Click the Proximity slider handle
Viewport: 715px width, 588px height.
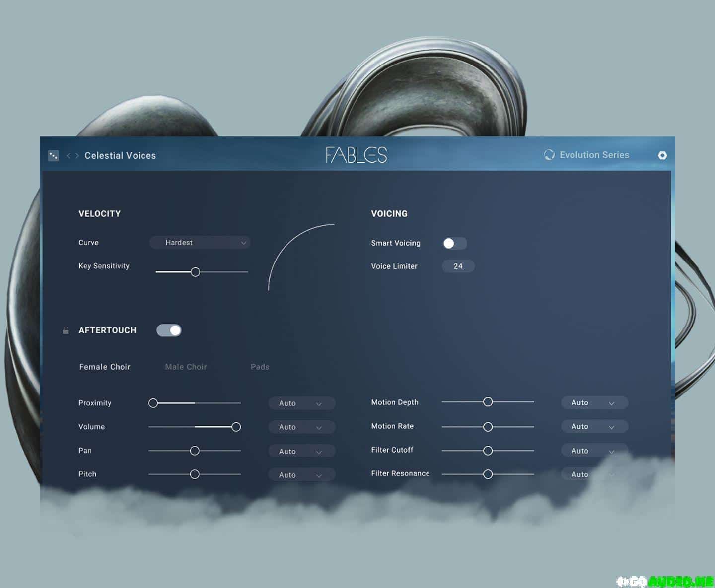click(x=153, y=403)
